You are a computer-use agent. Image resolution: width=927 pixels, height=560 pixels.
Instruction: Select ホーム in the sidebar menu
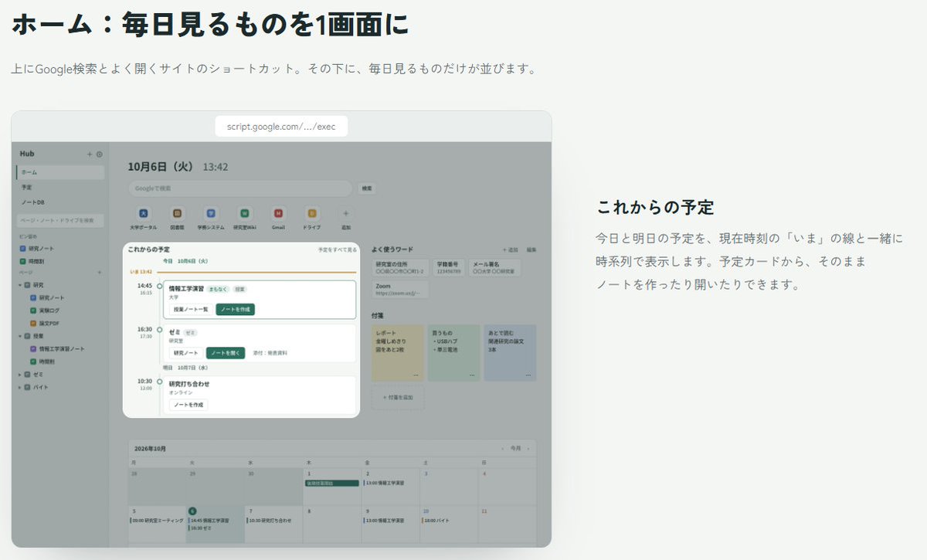click(x=60, y=172)
